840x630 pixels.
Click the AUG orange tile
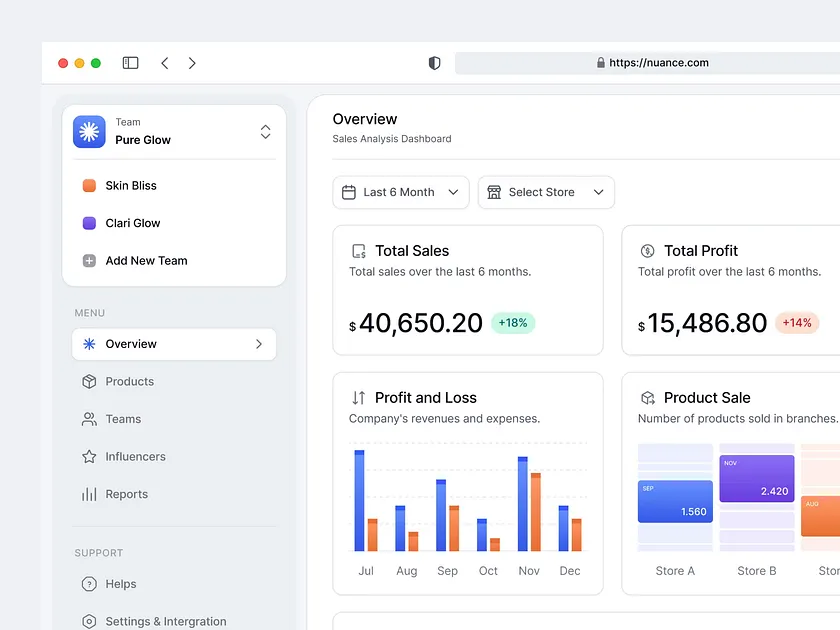(820, 516)
